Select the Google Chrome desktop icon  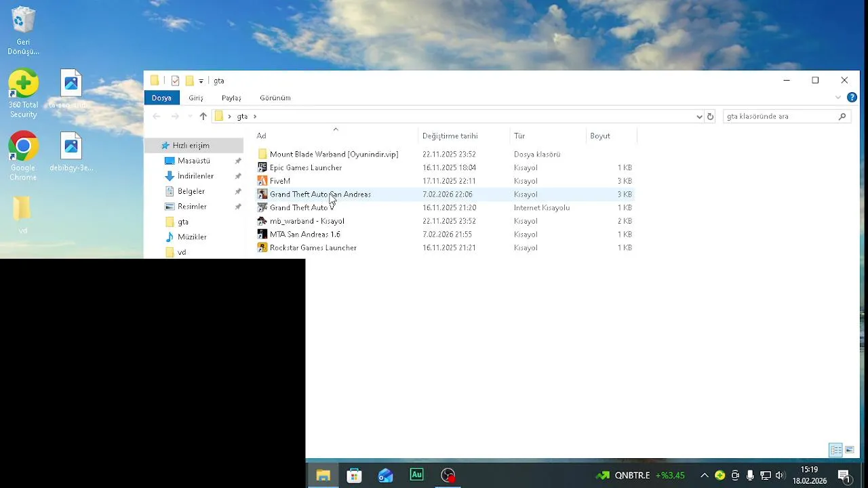[23, 156]
